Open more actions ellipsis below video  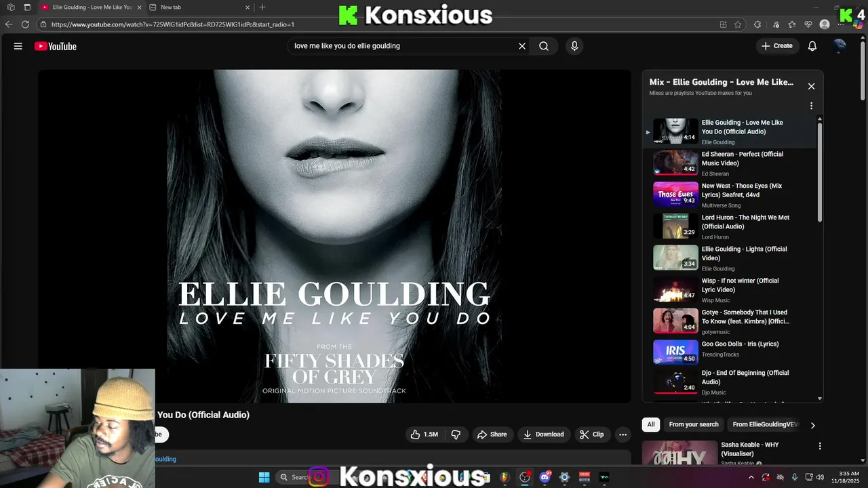(623, 434)
